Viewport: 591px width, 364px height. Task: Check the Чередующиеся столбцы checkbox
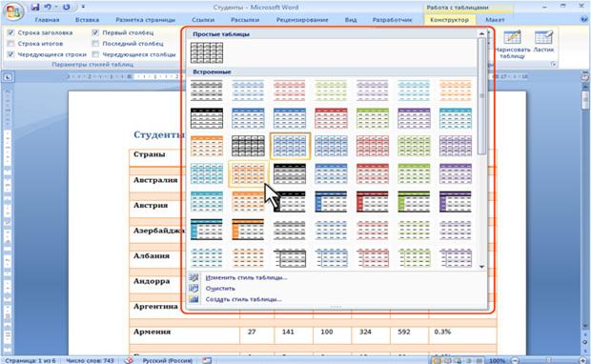95,54
